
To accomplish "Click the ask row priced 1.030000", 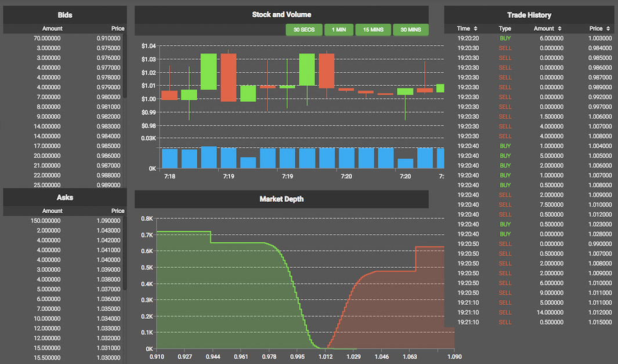I will pyautogui.click(x=63, y=358).
